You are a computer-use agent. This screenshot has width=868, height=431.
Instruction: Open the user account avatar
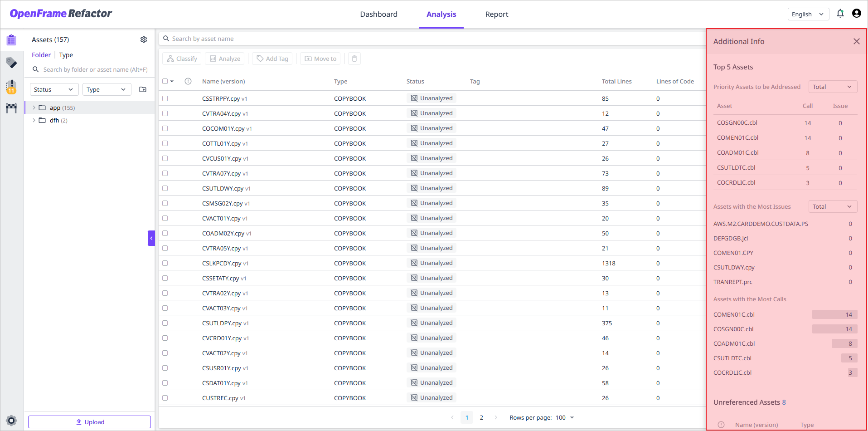click(x=856, y=14)
